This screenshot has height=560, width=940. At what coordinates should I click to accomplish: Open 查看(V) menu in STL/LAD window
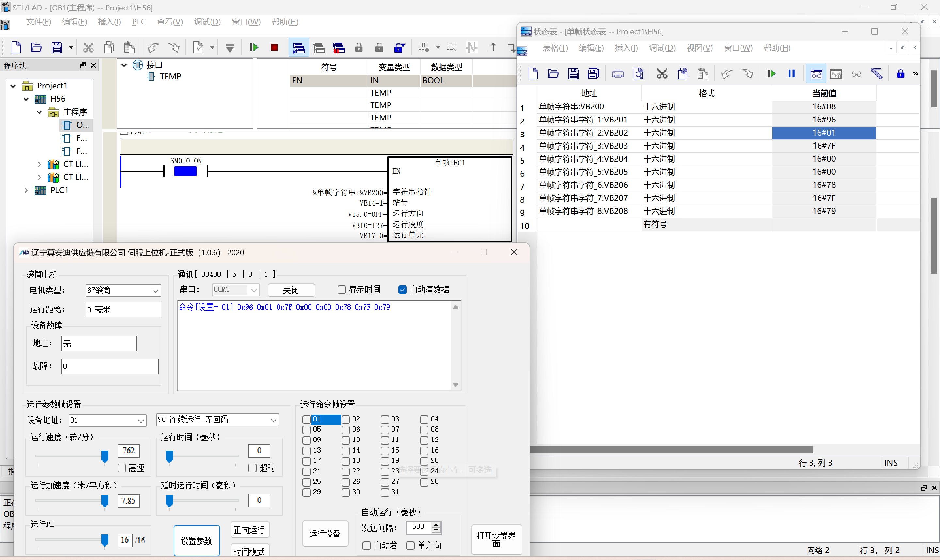(170, 22)
